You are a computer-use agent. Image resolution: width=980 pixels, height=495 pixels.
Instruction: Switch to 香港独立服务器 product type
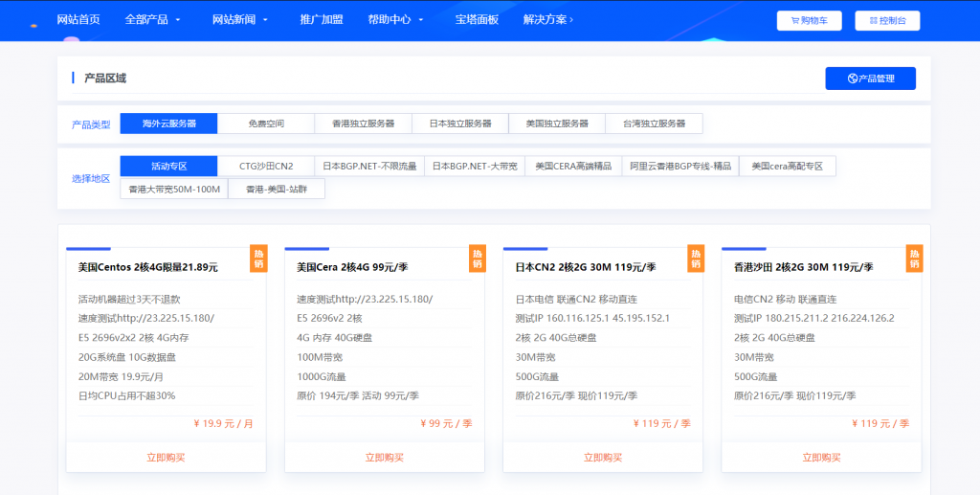coord(363,124)
